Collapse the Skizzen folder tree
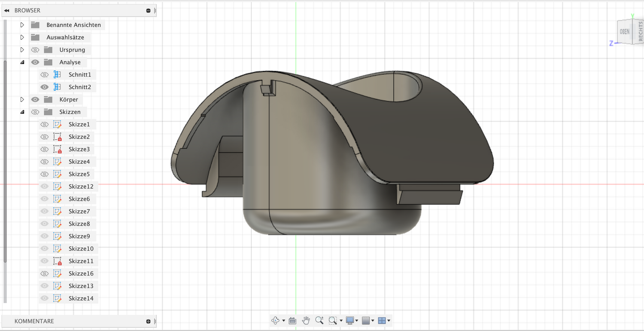The width and height of the screenshot is (644, 331). (x=22, y=112)
